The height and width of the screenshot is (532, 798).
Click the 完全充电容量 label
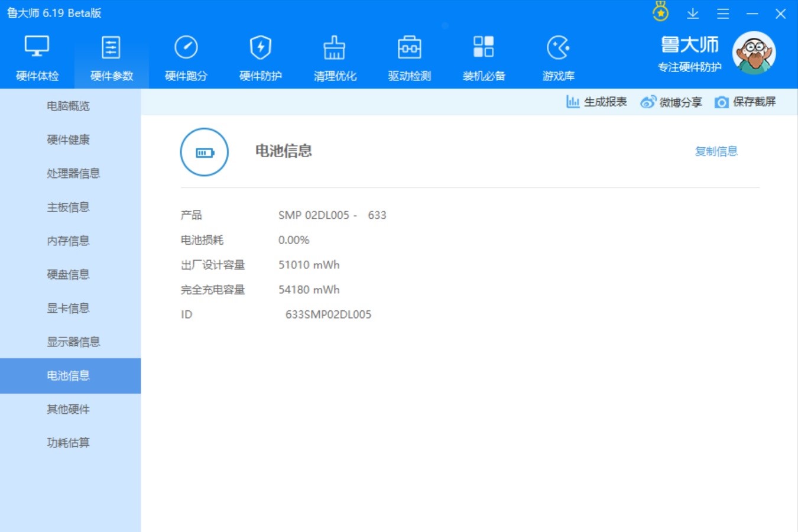213,290
